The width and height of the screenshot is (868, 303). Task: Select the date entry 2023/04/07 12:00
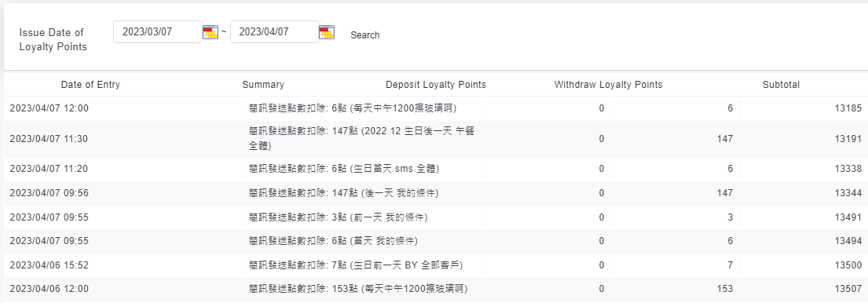click(x=49, y=108)
